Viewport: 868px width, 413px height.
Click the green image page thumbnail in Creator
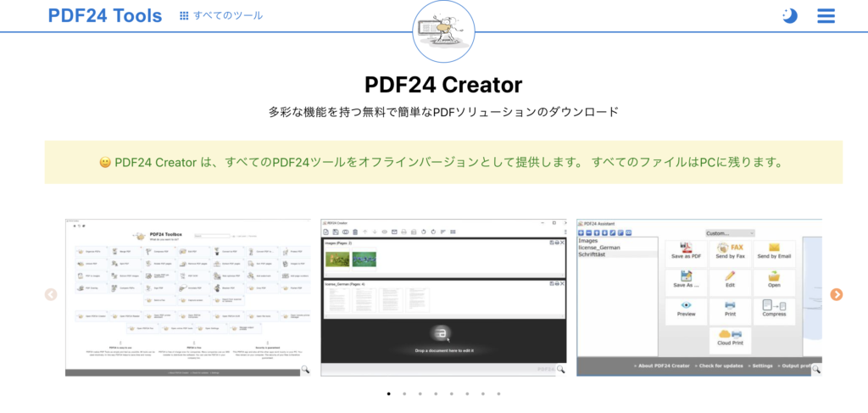337,259
